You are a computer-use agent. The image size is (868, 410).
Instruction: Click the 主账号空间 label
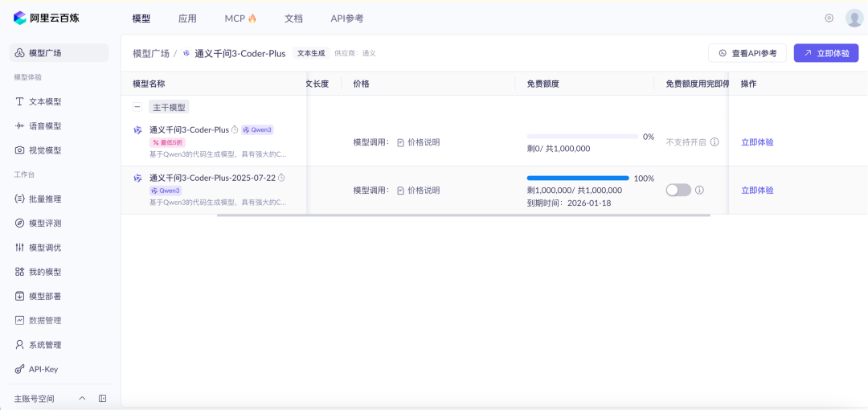35,399
